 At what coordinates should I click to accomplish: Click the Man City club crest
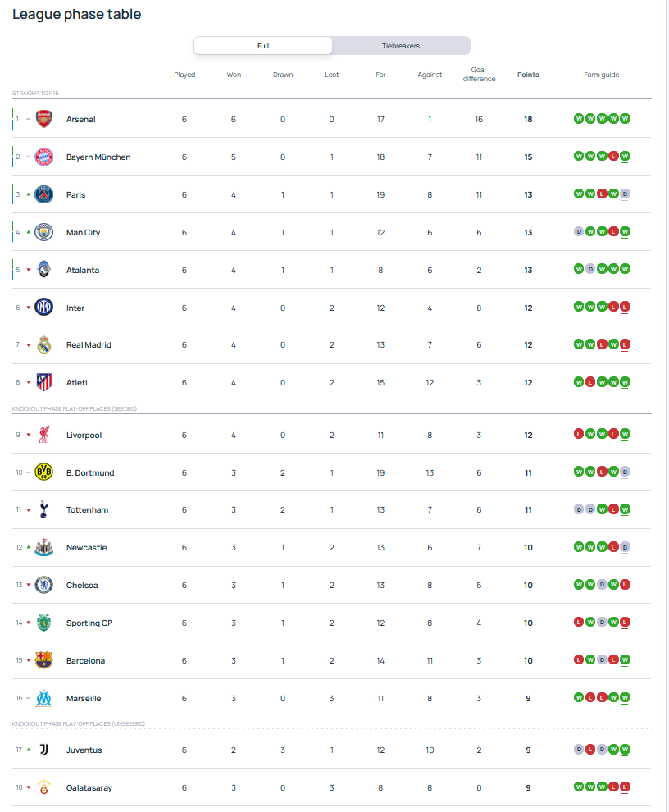(43, 232)
